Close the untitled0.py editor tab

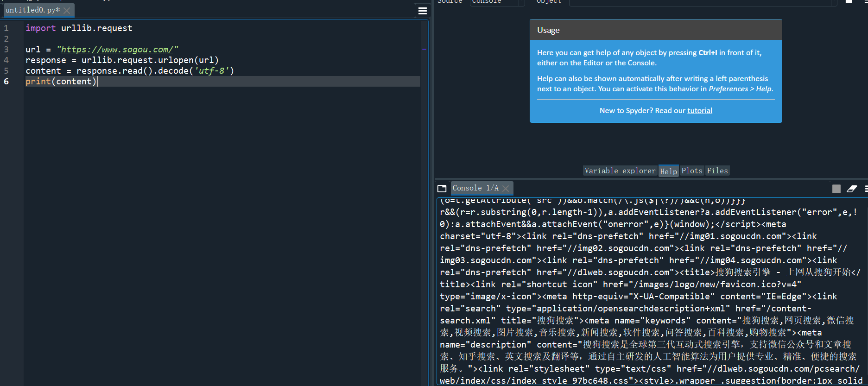(x=67, y=10)
